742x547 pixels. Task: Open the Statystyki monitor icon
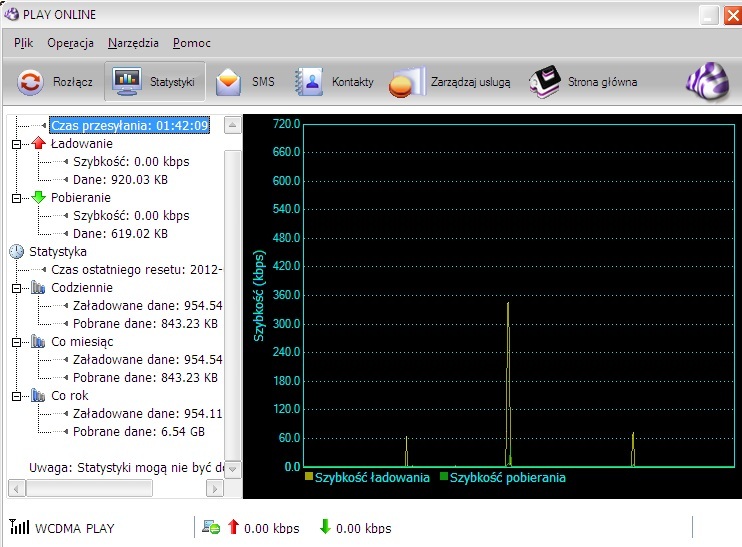coord(127,81)
